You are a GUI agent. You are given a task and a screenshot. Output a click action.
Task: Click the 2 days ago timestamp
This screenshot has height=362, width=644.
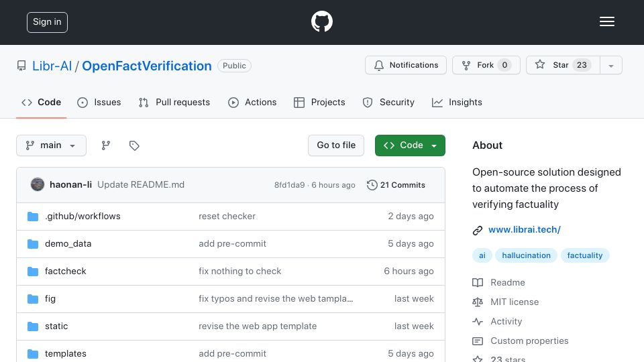(x=411, y=217)
